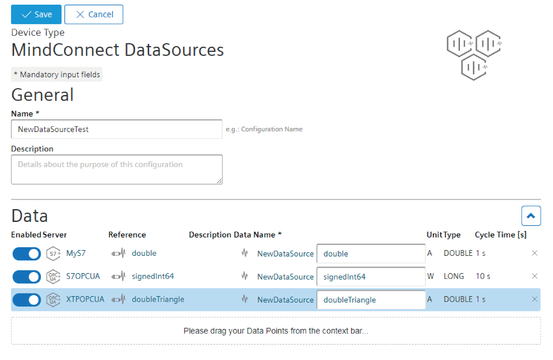
Task: Toggle the enabled switch for S7OPCUA row
Action: (x=27, y=276)
